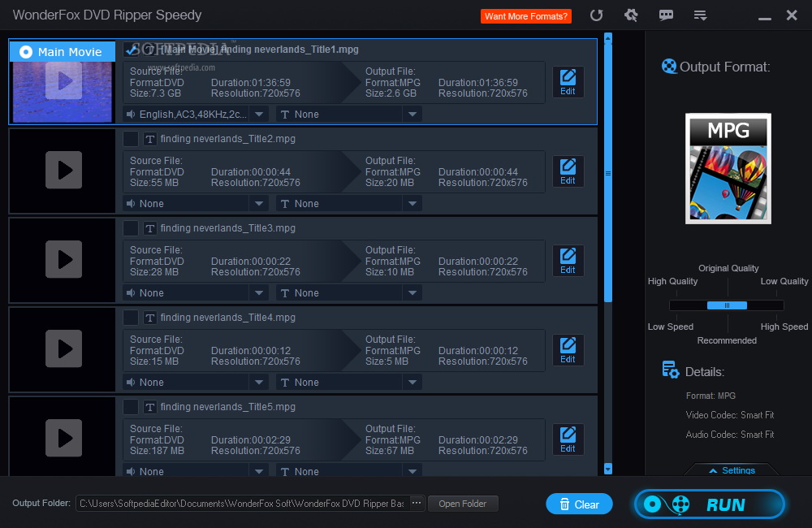Click Video Codec: Smart Fit detail
The height and width of the screenshot is (528, 812).
[x=730, y=415]
